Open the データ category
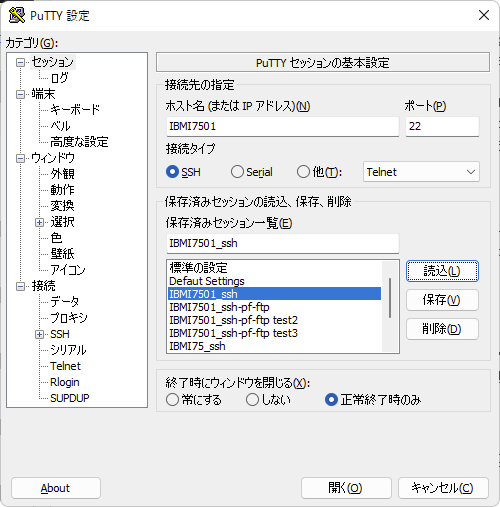 (x=65, y=302)
